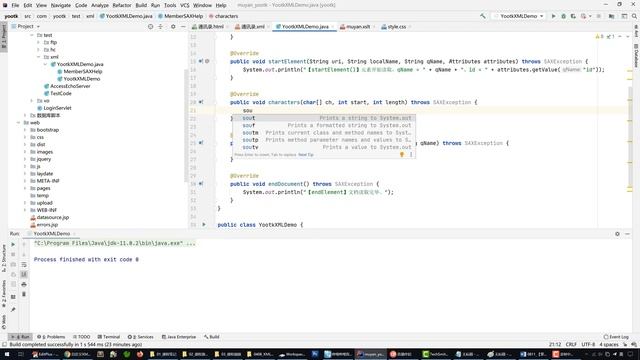
Task: Select the sout suggestion in completion list
Action: [324, 118]
